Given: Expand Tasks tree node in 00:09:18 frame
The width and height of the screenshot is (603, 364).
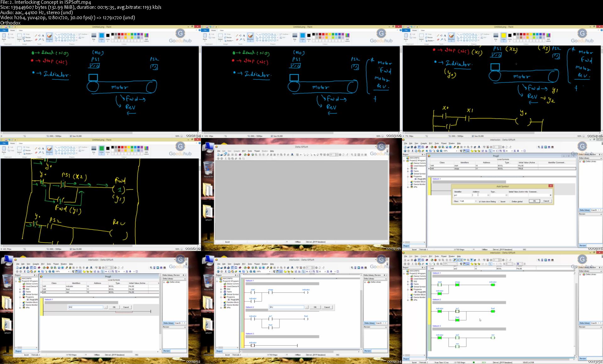Looking at the screenshot, I should click(x=408, y=171).
